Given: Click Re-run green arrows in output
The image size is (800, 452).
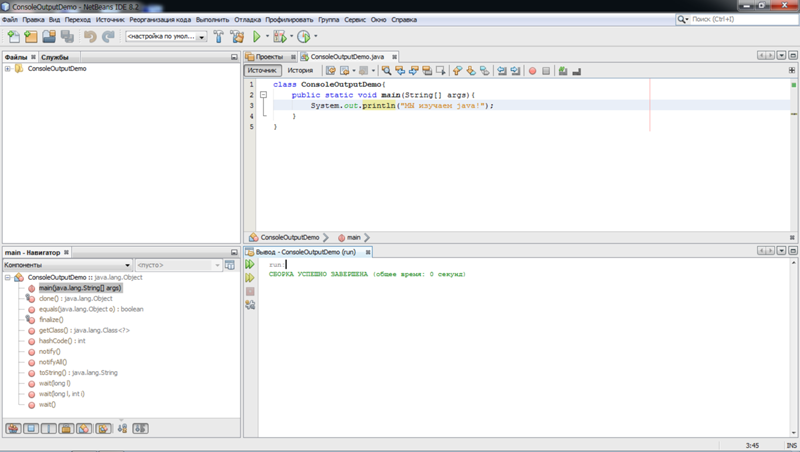Looking at the screenshot, I should click(249, 264).
